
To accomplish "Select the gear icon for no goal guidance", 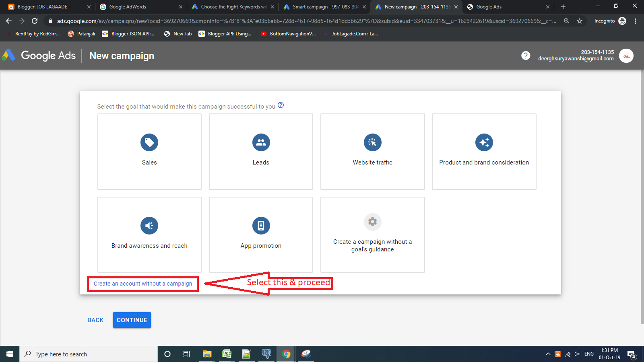I will [x=373, y=222].
